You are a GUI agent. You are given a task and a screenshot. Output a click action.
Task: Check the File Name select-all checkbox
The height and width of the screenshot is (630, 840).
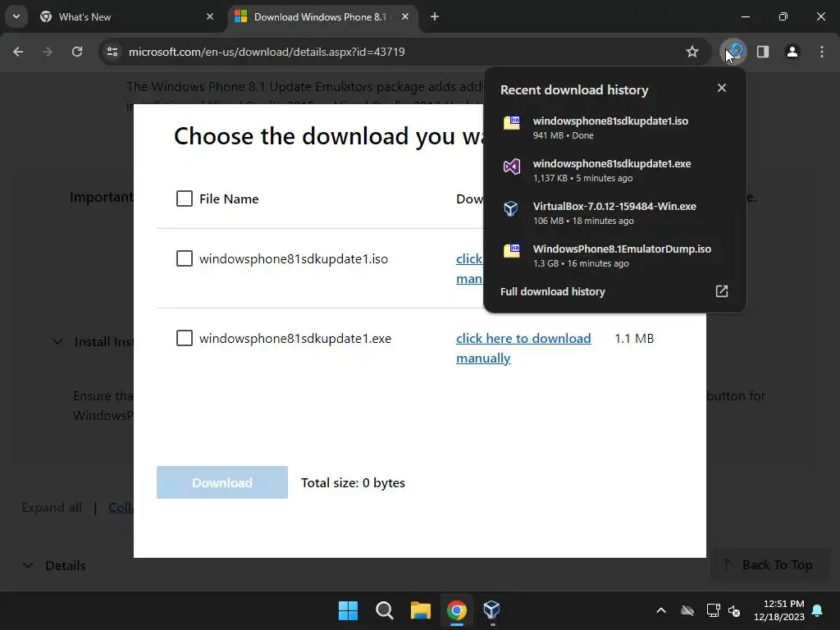click(185, 199)
